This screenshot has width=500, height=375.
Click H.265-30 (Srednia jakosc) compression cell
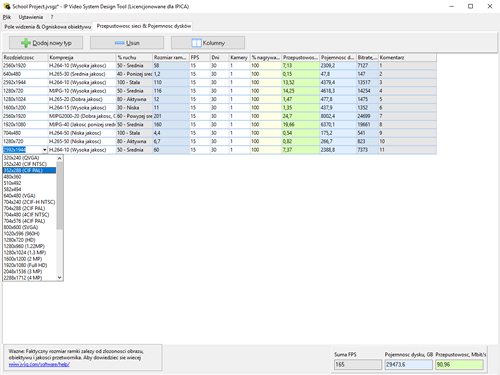[x=82, y=74]
